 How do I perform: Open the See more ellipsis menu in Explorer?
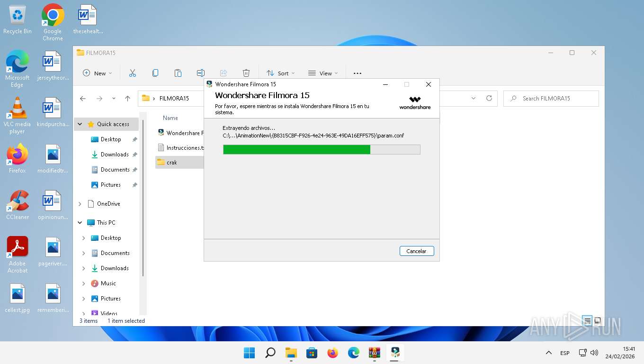358,73
